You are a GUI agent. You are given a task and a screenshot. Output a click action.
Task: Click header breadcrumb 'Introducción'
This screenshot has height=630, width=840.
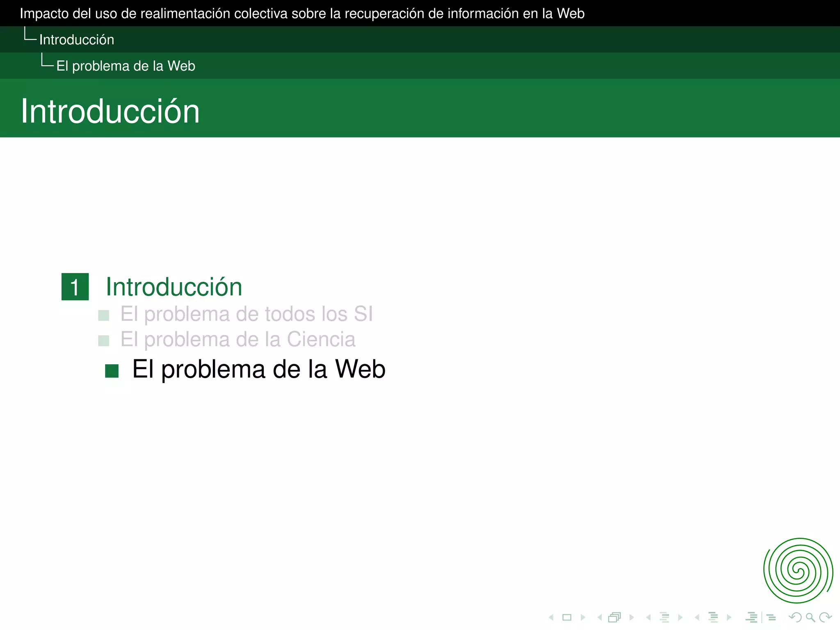click(x=77, y=40)
